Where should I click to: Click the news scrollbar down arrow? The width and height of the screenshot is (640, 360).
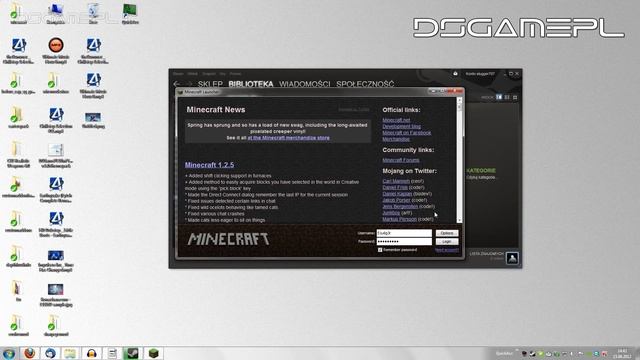coord(459,220)
